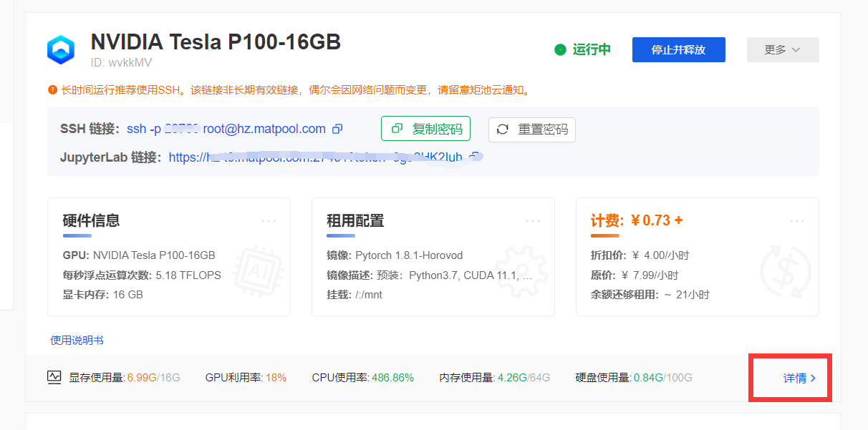
Task: Click the JupyterLab https link
Action: [x=316, y=157]
